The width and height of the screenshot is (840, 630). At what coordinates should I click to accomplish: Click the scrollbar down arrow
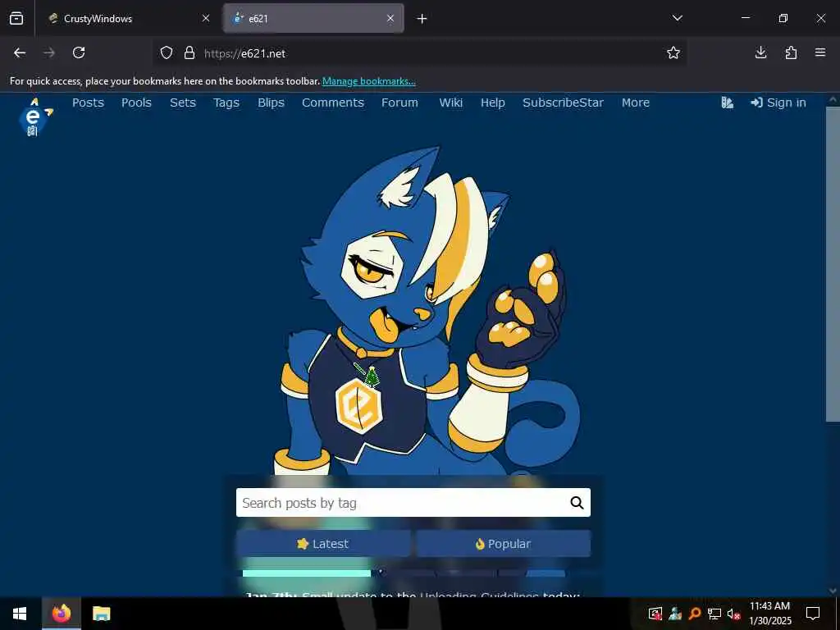833,591
